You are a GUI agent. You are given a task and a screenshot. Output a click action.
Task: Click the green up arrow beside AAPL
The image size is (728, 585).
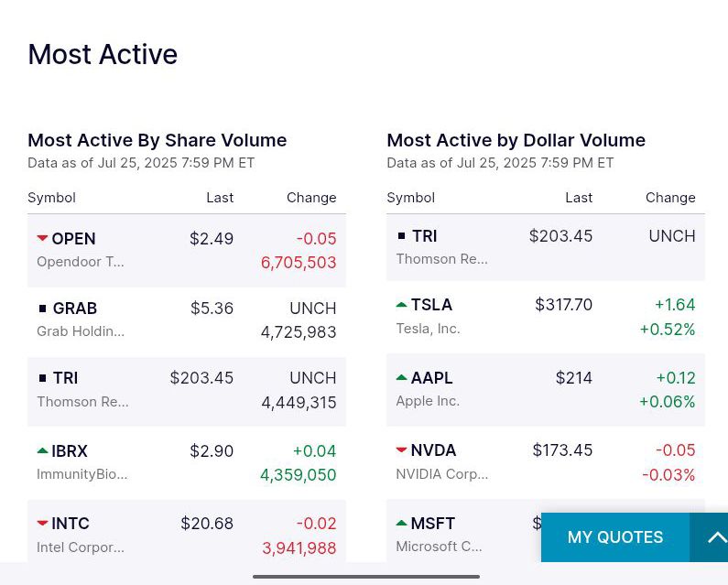click(x=401, y=377)
